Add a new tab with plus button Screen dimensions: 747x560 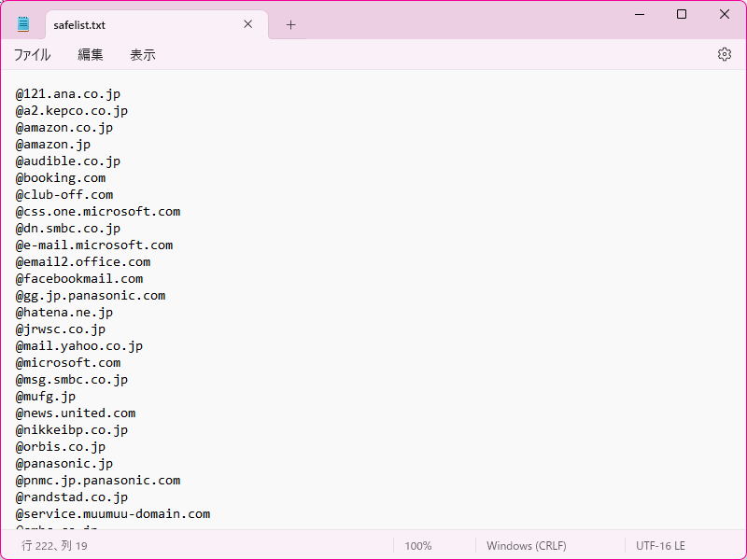tap(290, 25)
